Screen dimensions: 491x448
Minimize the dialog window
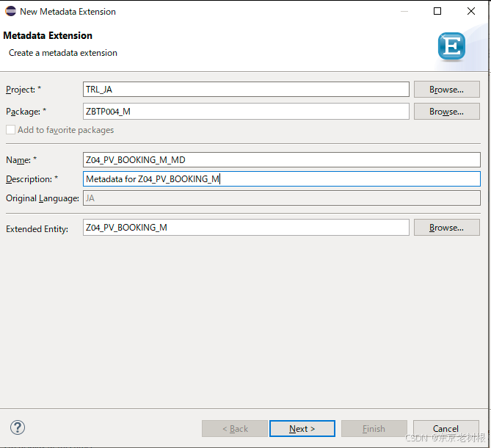(x=404, y=11)
